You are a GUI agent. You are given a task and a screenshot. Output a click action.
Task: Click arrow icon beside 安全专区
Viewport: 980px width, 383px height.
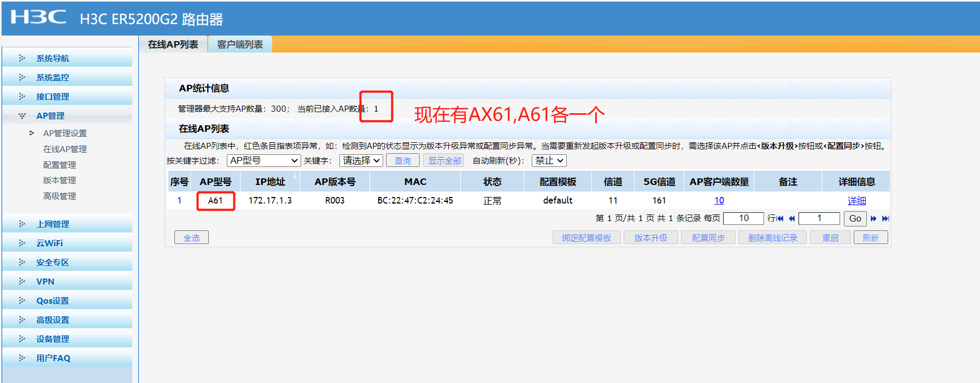(x=22, y=262)
